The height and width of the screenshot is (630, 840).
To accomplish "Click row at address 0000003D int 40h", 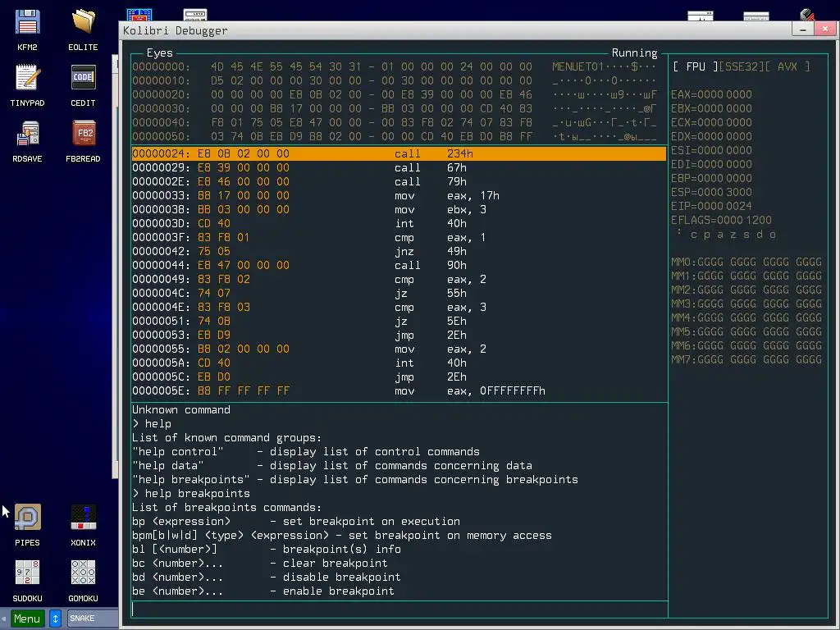I will point(399,223).
